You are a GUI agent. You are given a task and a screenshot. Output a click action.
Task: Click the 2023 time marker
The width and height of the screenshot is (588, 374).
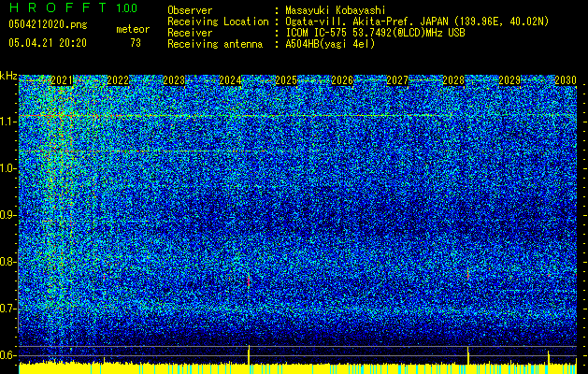click(x=174, y=80)
